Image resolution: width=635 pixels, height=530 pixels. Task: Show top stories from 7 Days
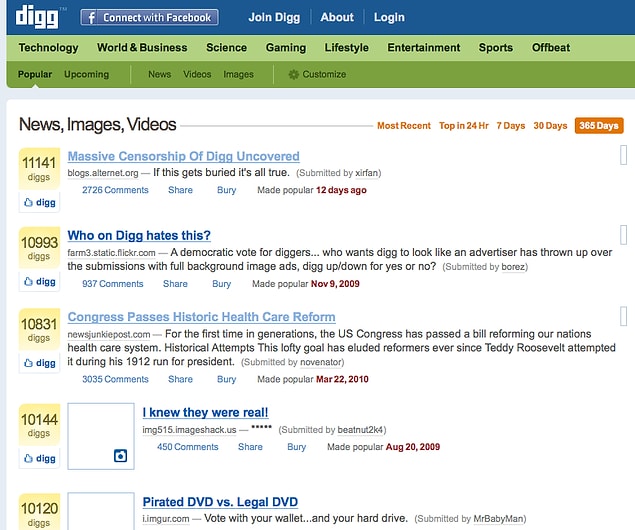[x=511, y=126]
